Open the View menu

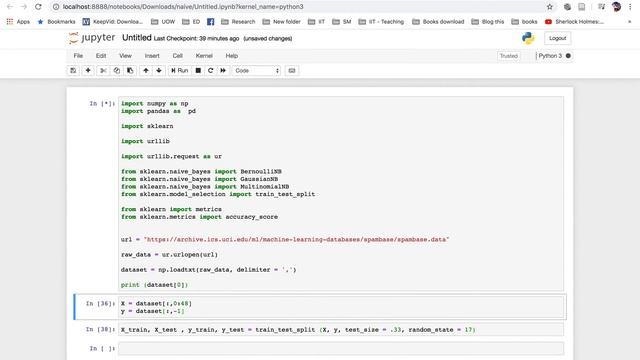(125, 56)
